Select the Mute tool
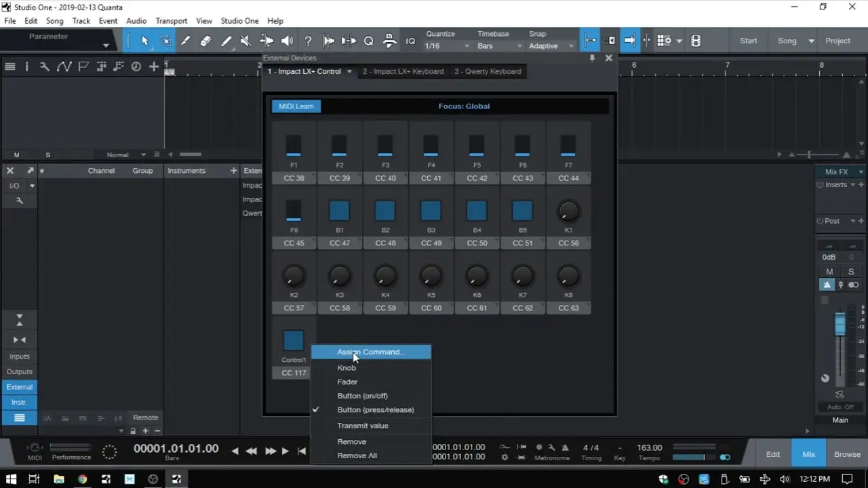The height and width of the screenshot is (488, 868). [x=245, y=41]
